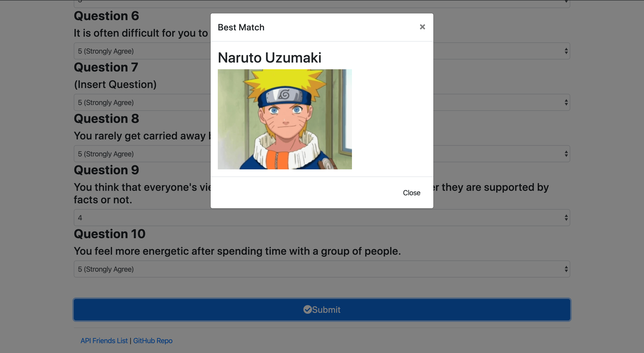
Task: Open the GitHub Repo link
Action: tap(153, 340)
